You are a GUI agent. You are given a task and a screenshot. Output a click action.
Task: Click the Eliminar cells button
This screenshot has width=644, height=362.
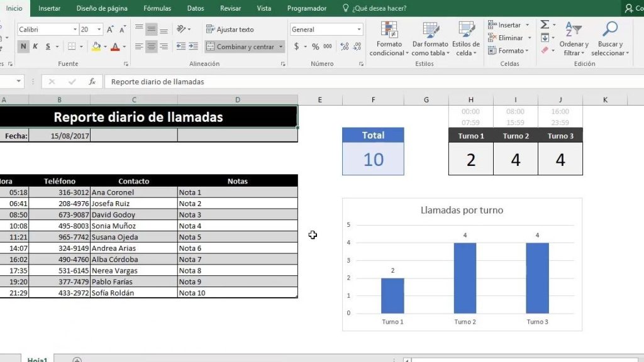point(505,38)
